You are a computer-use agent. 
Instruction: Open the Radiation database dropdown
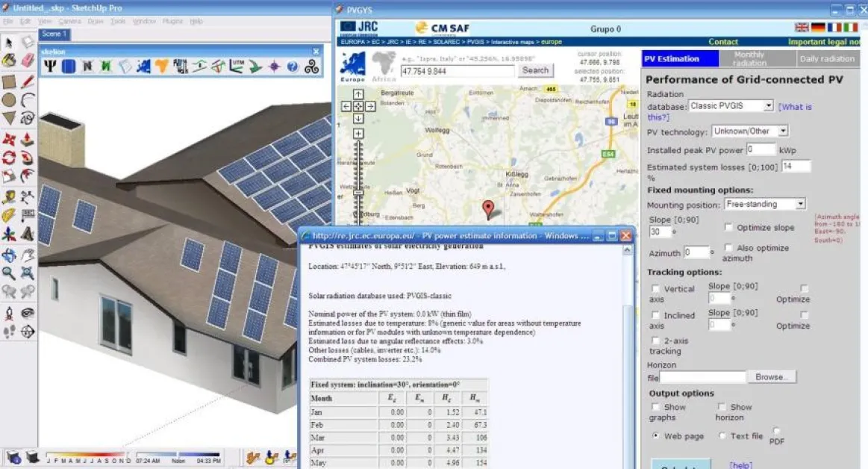[x=731, y=106]
